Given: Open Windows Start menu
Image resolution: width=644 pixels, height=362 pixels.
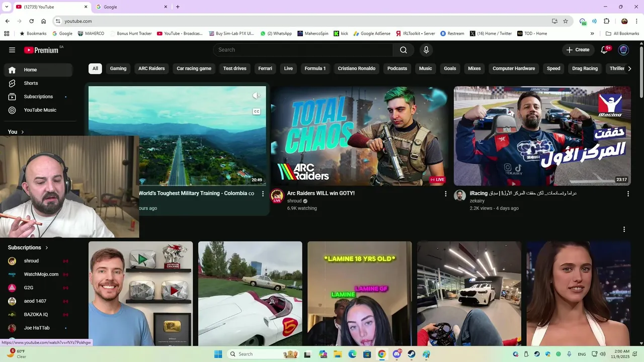Looking at the screenshot, I should 218,354.
